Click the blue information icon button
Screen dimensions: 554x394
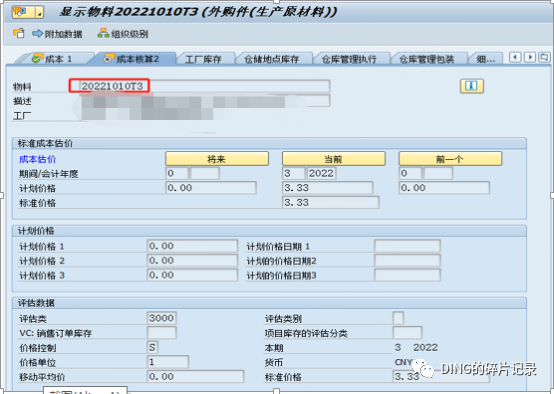[x=472, y=86]
